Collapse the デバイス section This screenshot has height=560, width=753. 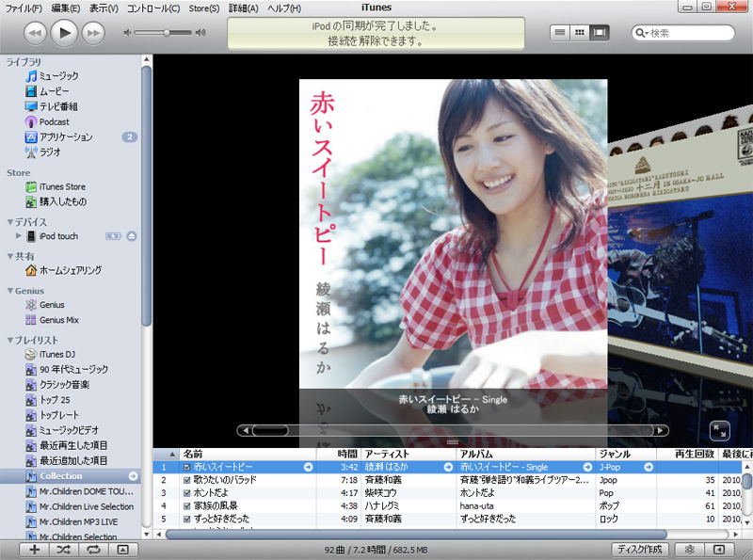click(10, 222)
